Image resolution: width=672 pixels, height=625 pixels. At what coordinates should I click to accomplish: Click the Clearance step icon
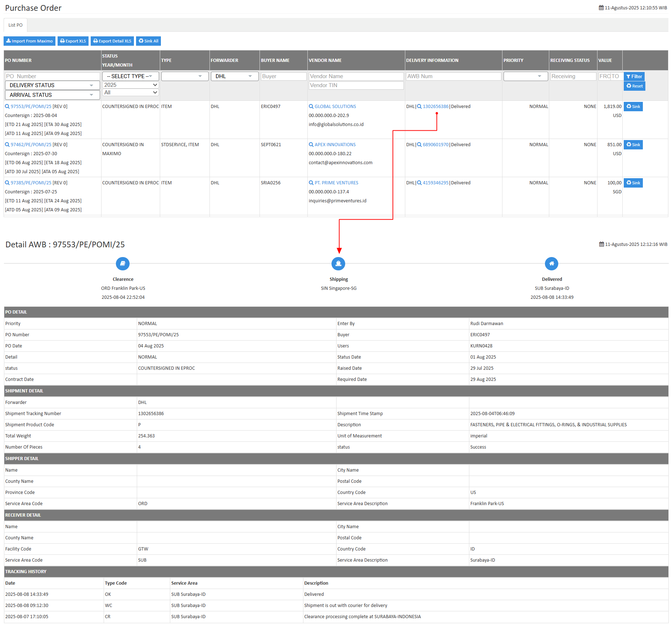(x=123, y=264)
